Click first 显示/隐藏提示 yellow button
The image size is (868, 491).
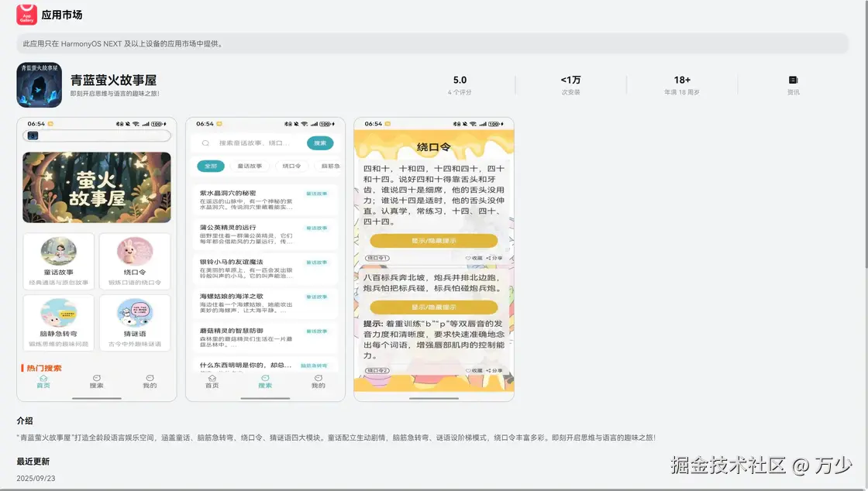coord(434,241)
